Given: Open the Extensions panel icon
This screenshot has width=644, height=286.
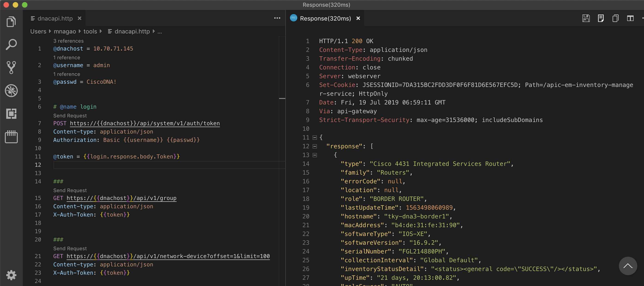Looking at the screenshot, I should [x=11, y=114].
